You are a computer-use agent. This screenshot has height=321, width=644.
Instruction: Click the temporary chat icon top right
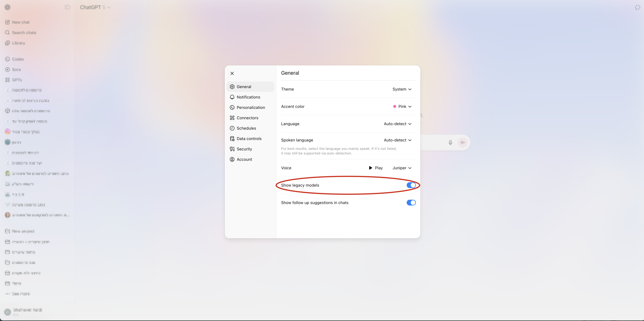pos(638,7)
